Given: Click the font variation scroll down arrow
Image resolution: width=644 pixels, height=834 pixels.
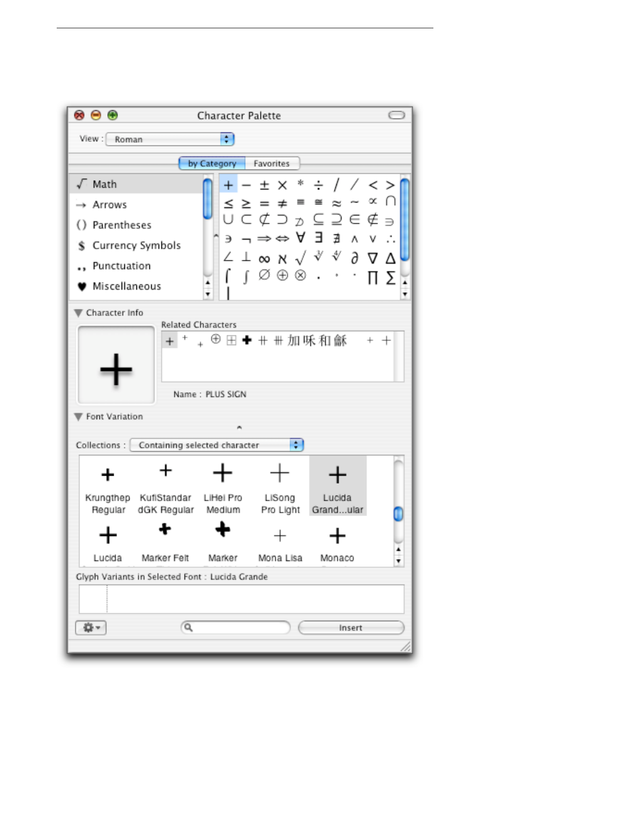Looking at the screenshot, I should [x=398, y=561].
